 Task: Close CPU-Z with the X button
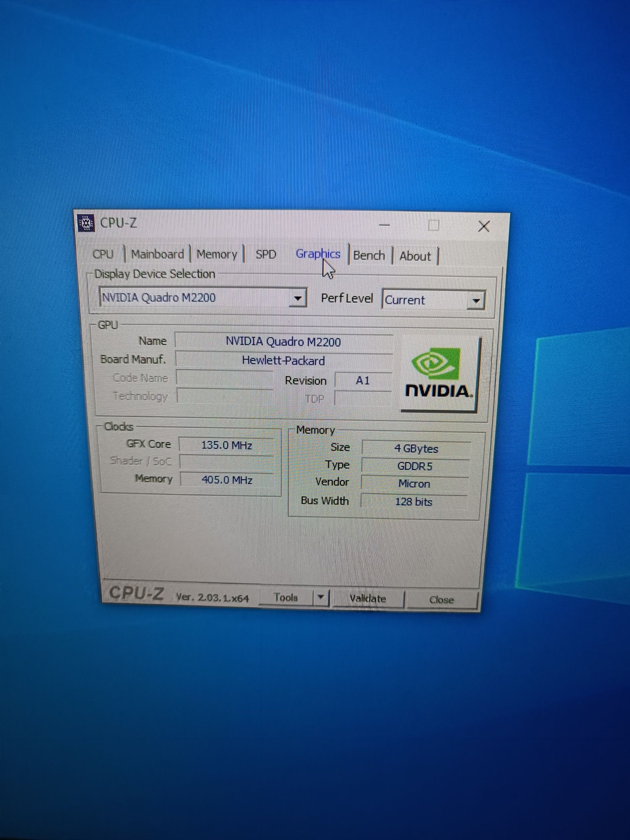coord(484,226)
